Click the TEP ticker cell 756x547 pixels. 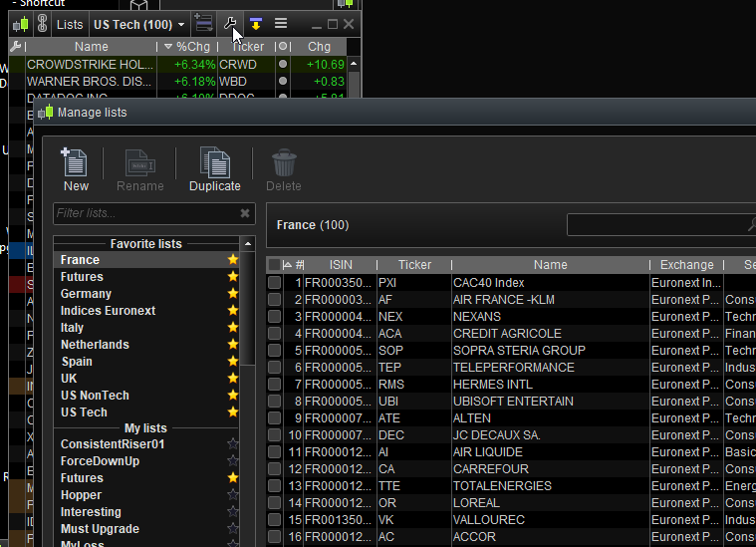[x=414, y=367]
